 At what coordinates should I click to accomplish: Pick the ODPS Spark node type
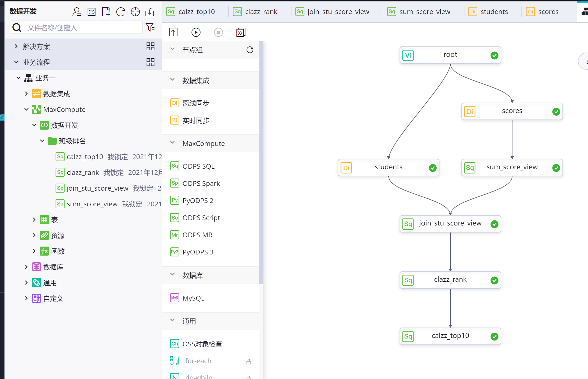coord(195,183)
